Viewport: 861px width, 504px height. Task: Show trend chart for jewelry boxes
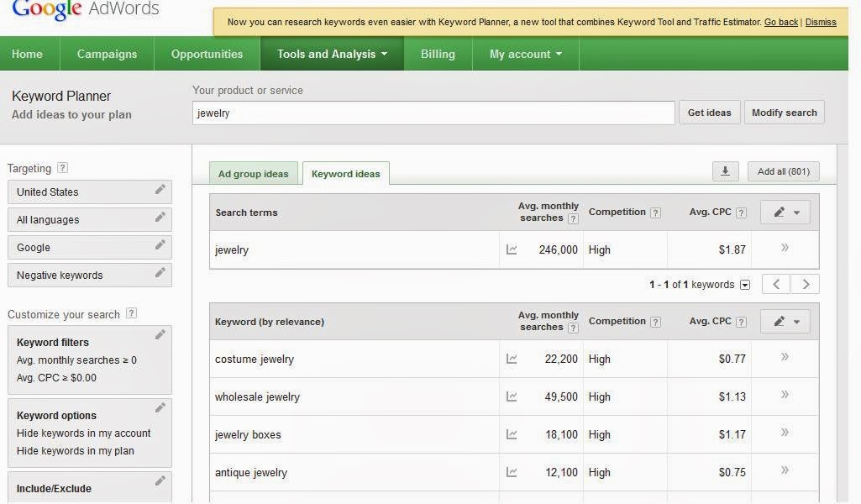click(512, 434)
